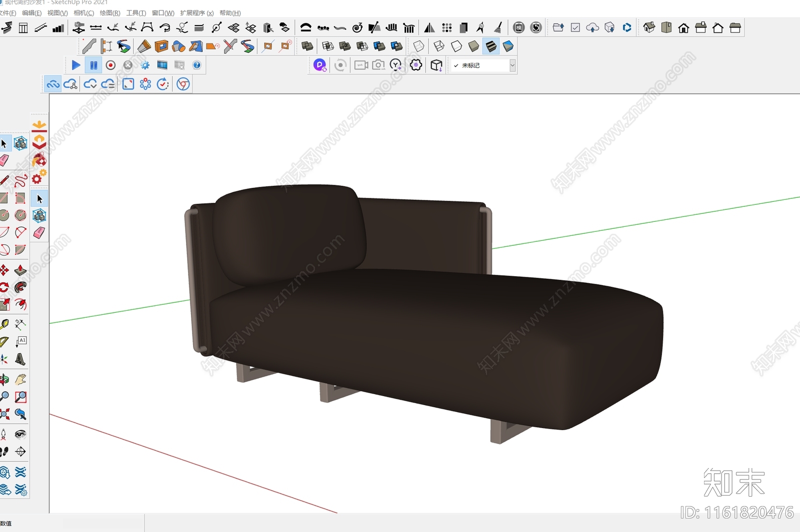This screenshot has height=532, width=800.
Task: Toggle the Shaded With Textures style
Action: [x=491, y=46]
